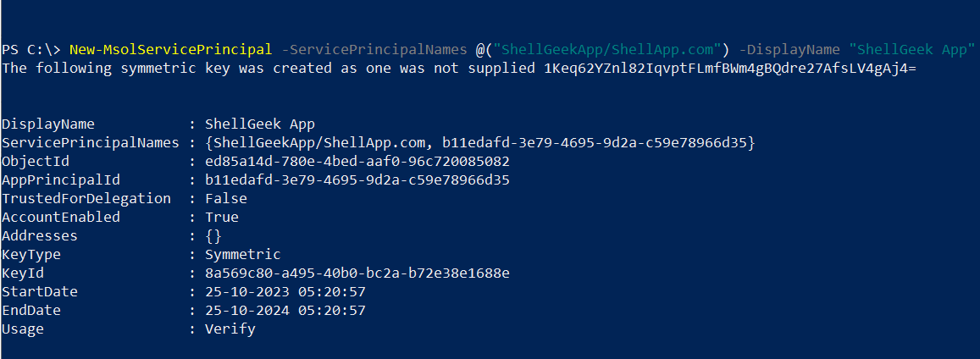Screen dimensions: 980x359
Task: Click the StartDate timestamp value
Action: (285, 292)
